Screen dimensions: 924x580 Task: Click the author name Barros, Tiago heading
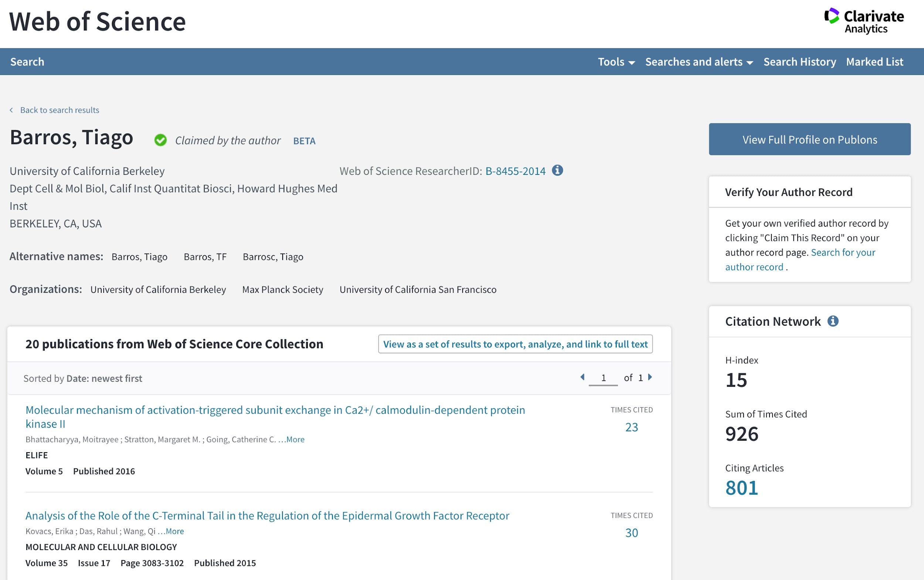click(71, 137)
